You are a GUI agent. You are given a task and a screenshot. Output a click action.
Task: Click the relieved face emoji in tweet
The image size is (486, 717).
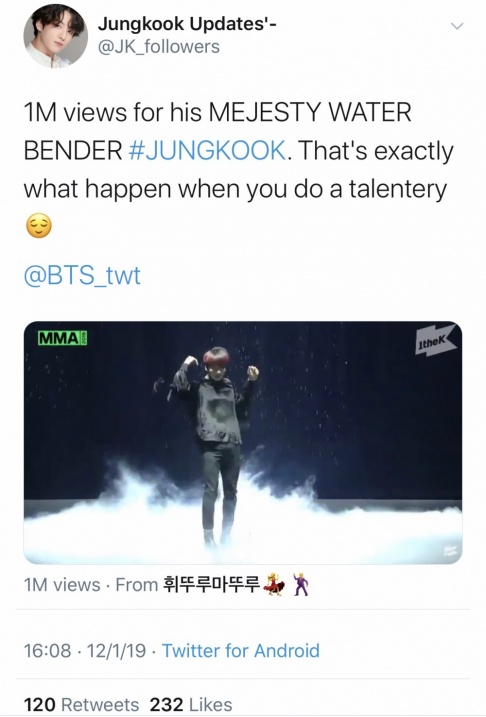click(39, 226)
